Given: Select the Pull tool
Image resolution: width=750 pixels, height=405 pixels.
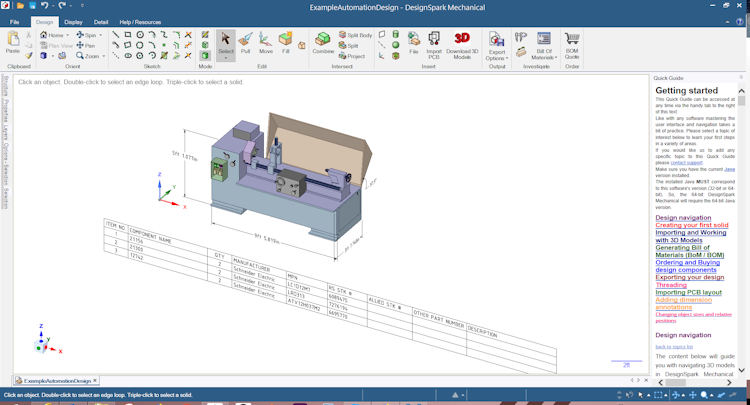Looking at the screenshot, I should coord(246,43).
